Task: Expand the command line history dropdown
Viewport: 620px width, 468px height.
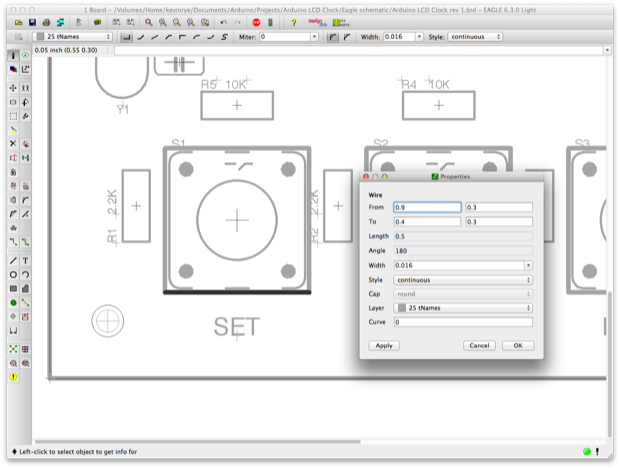Action: pyautogui.click(x=607, y=50)
